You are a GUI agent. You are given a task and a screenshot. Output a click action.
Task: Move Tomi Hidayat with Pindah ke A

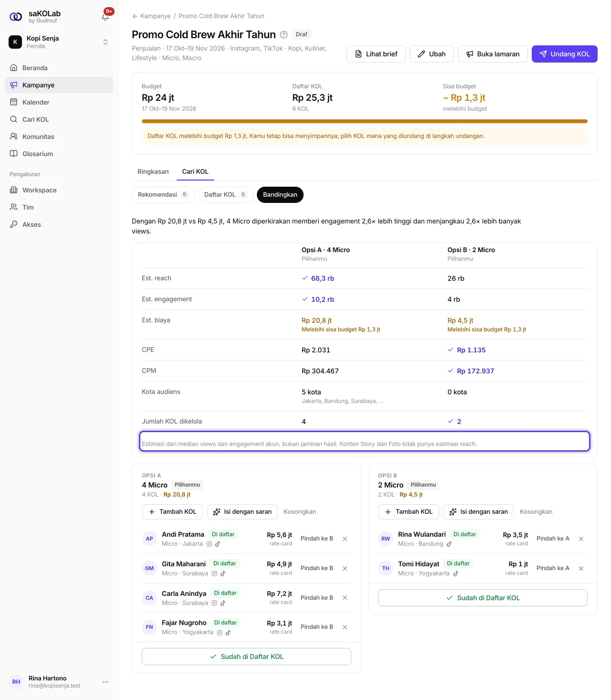pos(553,568)
